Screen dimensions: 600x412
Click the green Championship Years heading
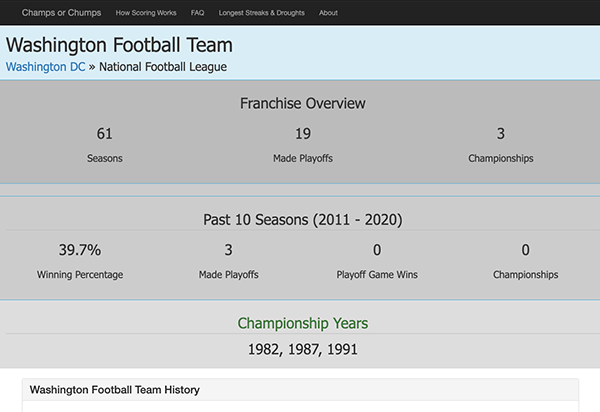(x=303, y=324)
